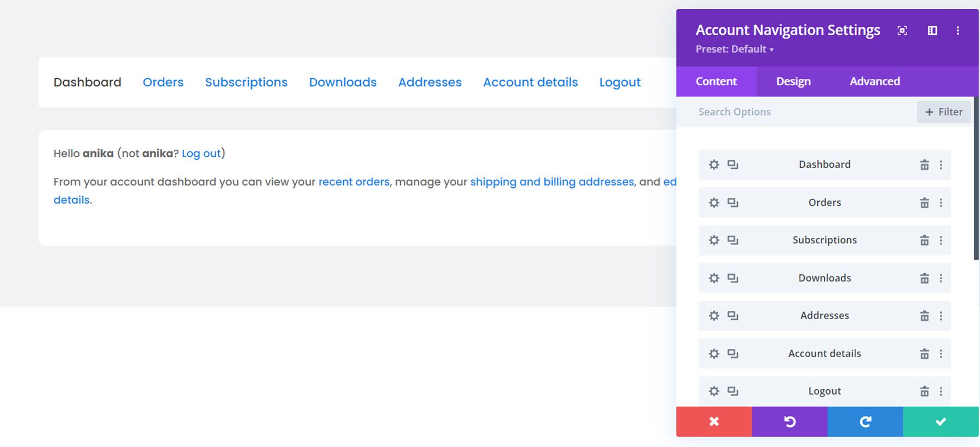Duplicate the Orders navigation item
Viewport: 980px width, 447px height.
733,203
